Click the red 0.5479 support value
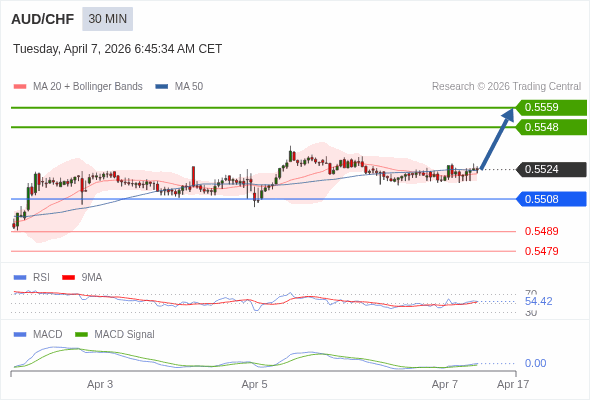 (x=541, y=251)
